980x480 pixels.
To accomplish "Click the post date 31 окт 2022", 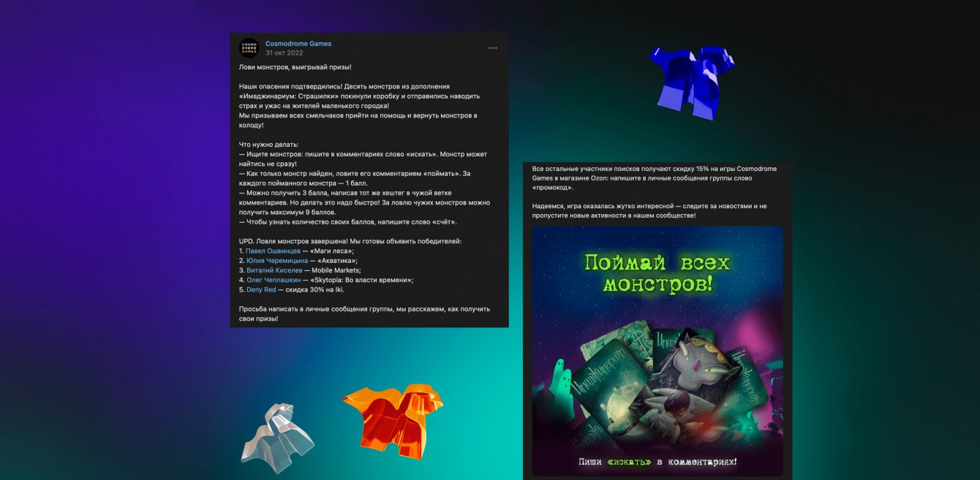I will point(284,53).
